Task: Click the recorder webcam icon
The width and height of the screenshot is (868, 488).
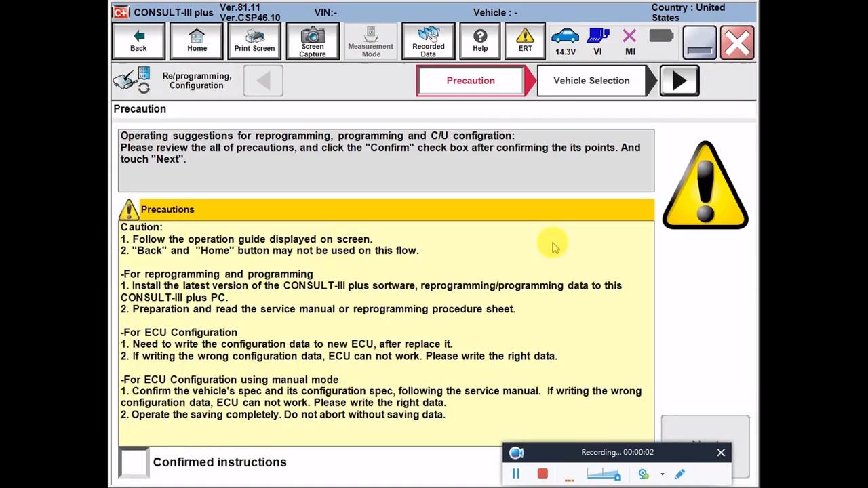Action: click(x=644, y=474)
